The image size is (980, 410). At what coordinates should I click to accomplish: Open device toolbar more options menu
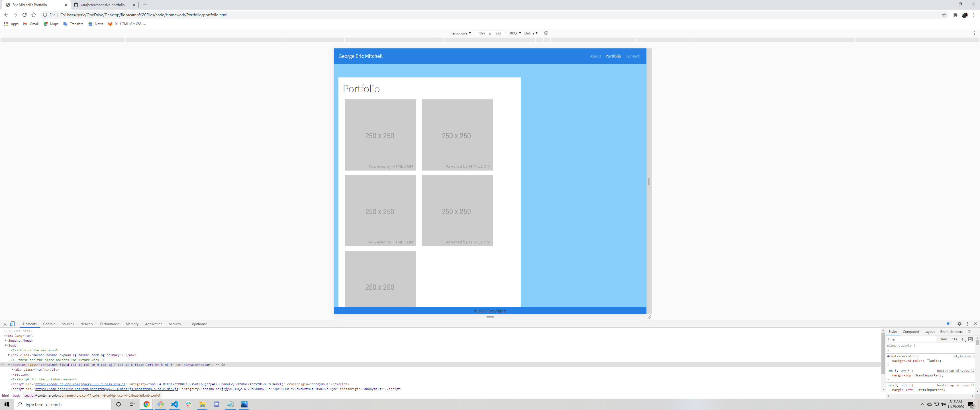click(x=974, y=33)
